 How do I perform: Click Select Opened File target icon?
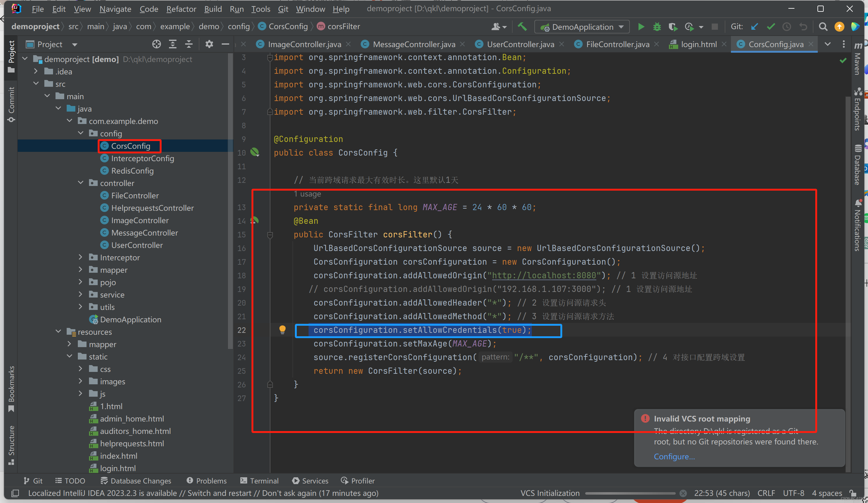(156, 44)
